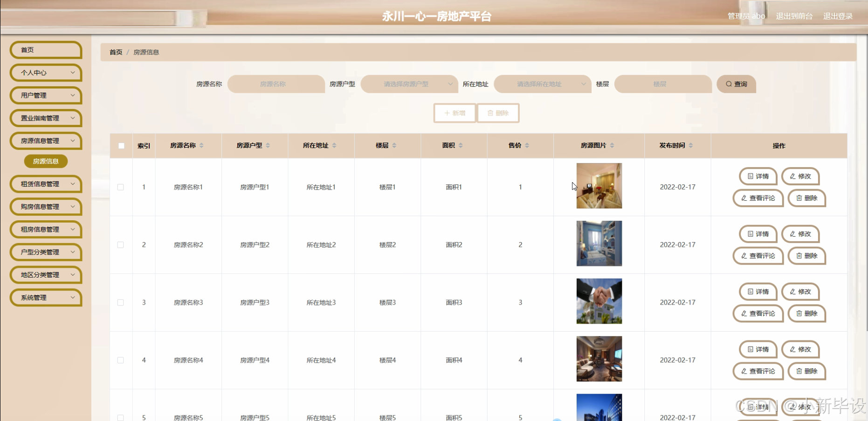Click the sort arrows beside 楼层 column header
868x421 pixels.
394,145
